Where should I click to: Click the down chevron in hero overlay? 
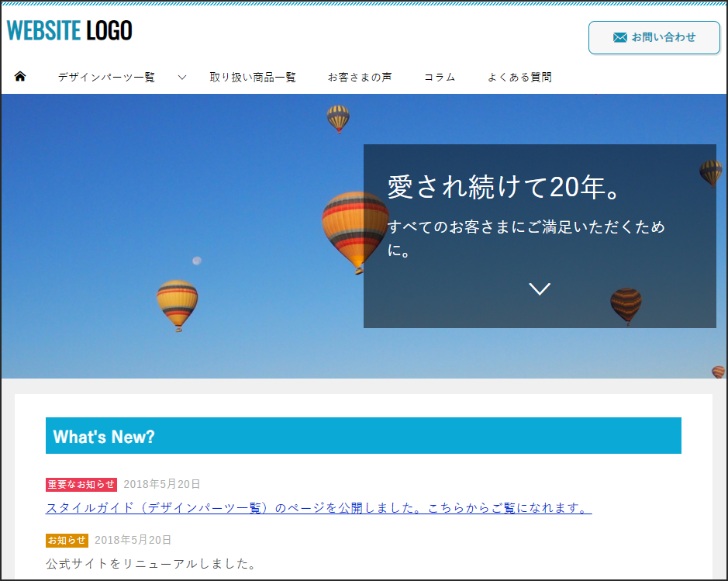point(540,289)
